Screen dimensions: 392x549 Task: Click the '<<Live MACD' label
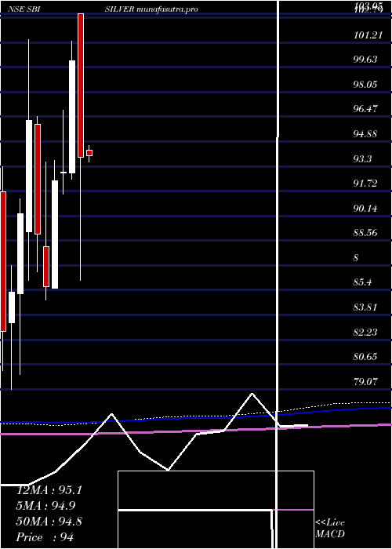[330, 528]
